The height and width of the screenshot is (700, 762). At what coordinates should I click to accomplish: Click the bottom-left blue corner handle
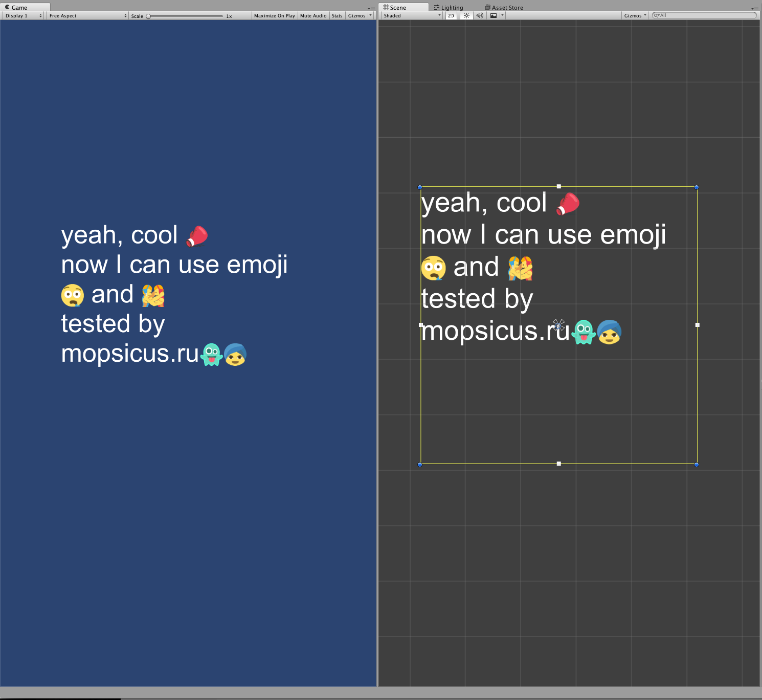pos(420,465)
